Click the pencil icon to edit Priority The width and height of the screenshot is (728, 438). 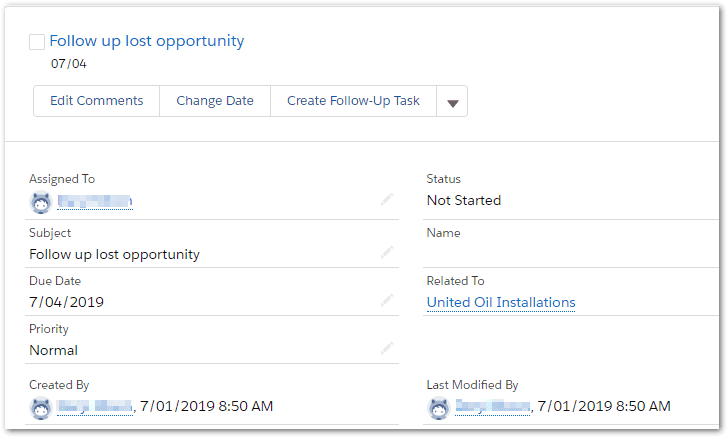(387, 348)
